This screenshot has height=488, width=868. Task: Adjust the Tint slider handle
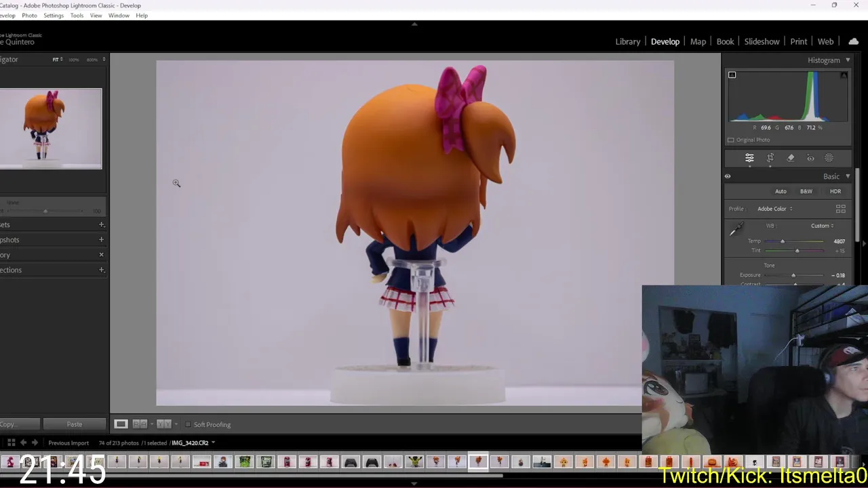coord(797,251)
